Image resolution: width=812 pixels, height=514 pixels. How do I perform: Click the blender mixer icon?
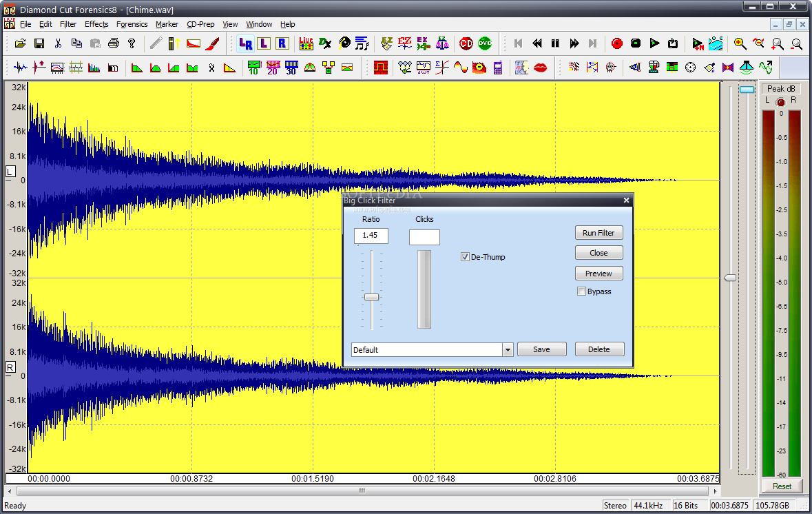pos(654,68)
